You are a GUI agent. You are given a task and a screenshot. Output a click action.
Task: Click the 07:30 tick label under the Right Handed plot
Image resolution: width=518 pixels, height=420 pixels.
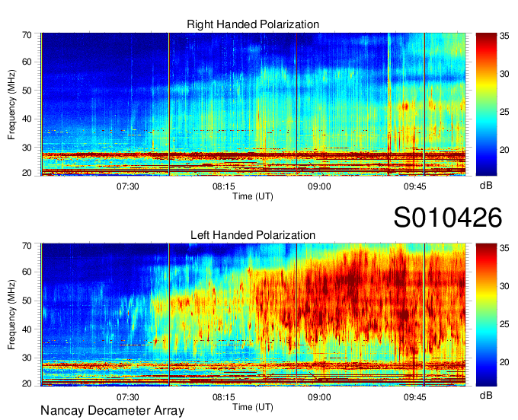tap(127, 186)
